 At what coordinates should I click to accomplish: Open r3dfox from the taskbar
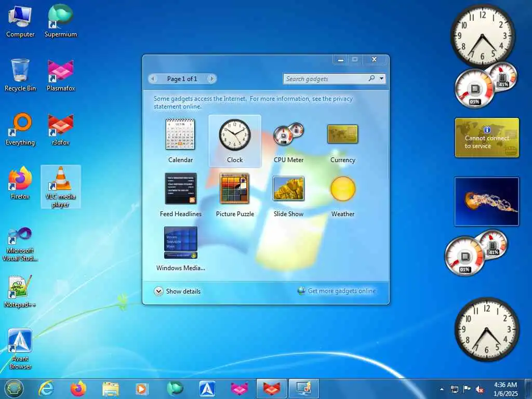click(272, 389)
